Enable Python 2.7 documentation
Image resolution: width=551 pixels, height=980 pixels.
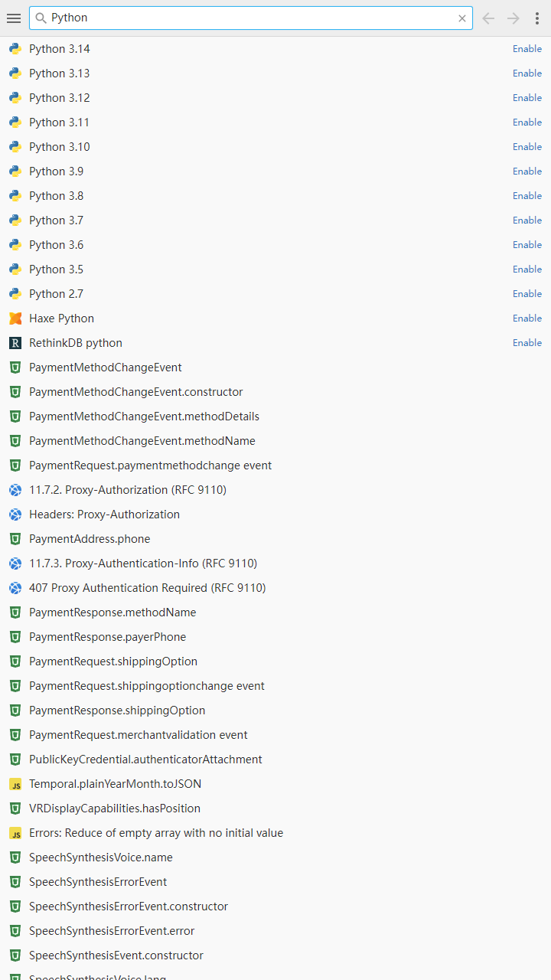pos(527,294)
